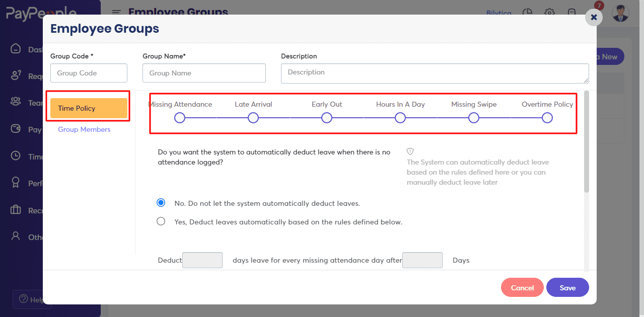644x317 pixels.
Task: Click the Payroll wallet icon in sidebar
Action: pyautogui.click(x=16, y=129)
